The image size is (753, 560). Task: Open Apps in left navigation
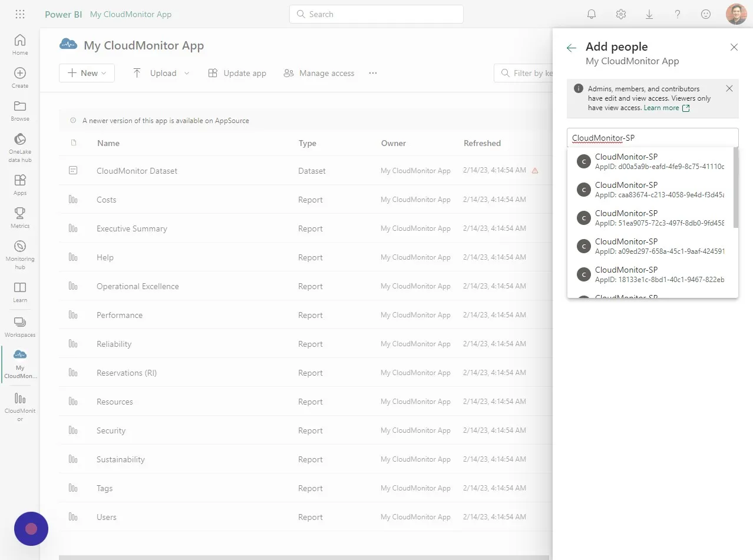(20, 185)
